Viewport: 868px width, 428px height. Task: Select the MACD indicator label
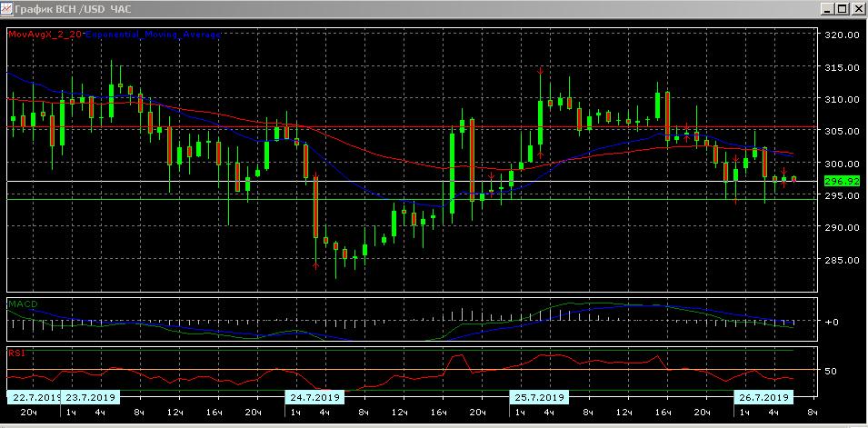pyautogui.click(x=22, y=303)
